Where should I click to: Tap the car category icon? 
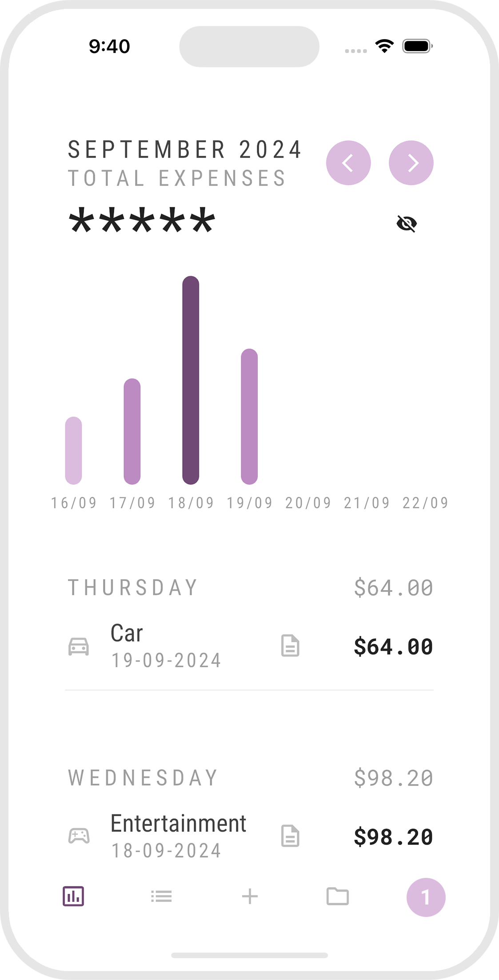coord(79,646)
